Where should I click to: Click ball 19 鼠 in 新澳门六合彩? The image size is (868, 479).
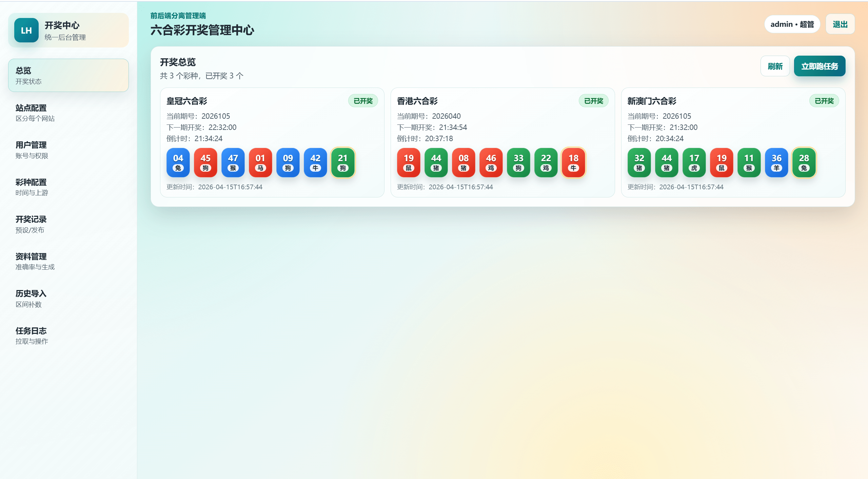722,162
